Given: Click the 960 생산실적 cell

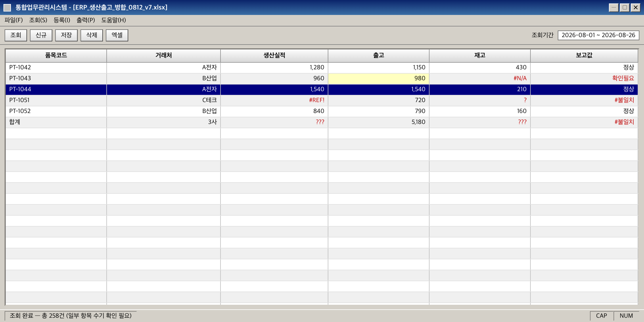Looking at the screenshot, I should [274, 78].
